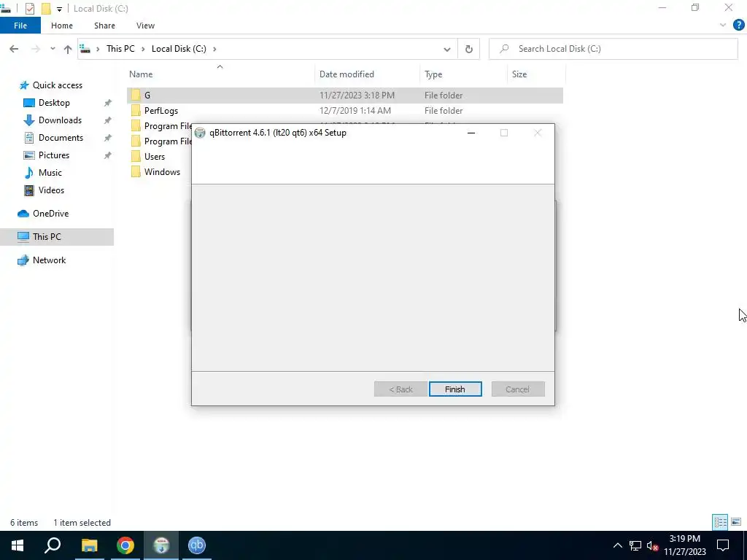Viewport: 747px width, 560px height.
Task: Select Local Disk (C:) breadcrumb segment
Action: [179, 49]
